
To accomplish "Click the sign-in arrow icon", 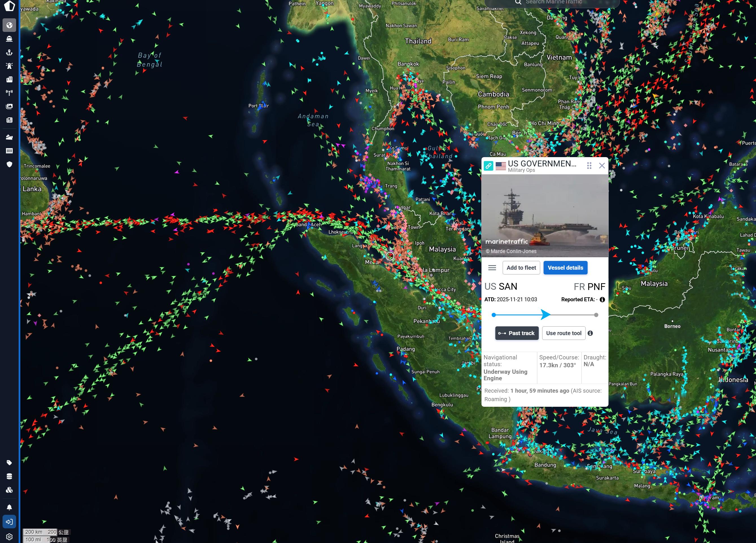I will [9, 522].
